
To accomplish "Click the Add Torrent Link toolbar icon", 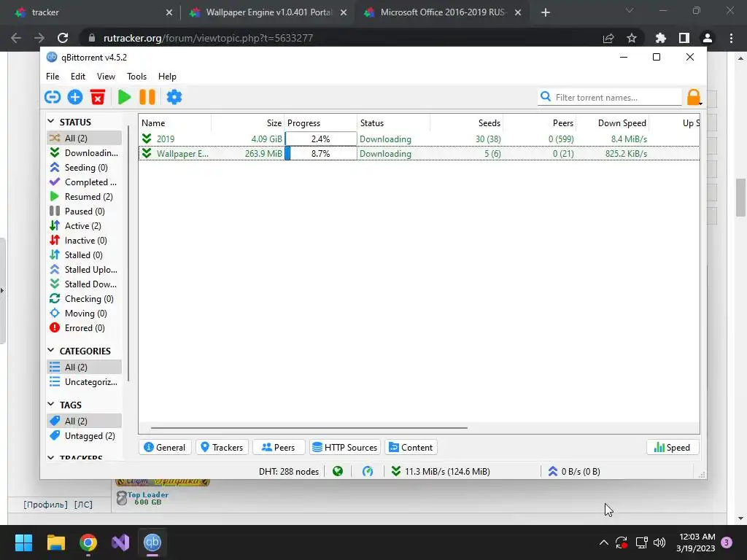I will 53,97.
